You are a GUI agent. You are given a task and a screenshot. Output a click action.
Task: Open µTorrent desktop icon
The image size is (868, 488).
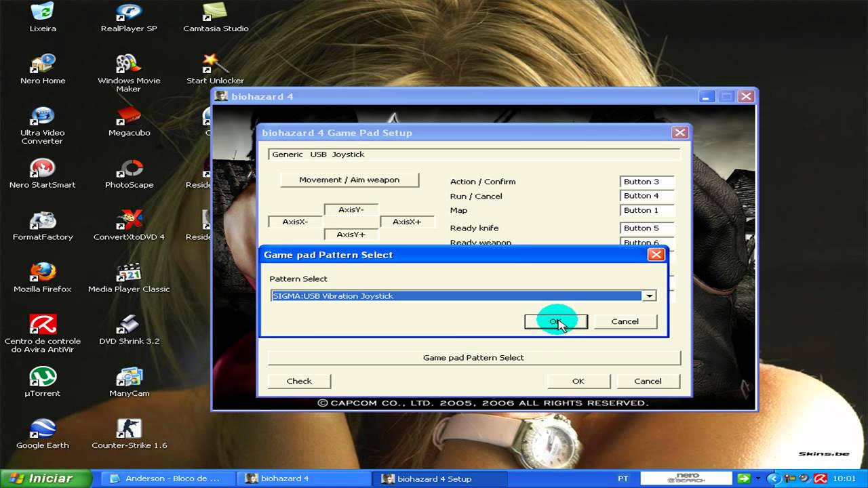(43, 383)
